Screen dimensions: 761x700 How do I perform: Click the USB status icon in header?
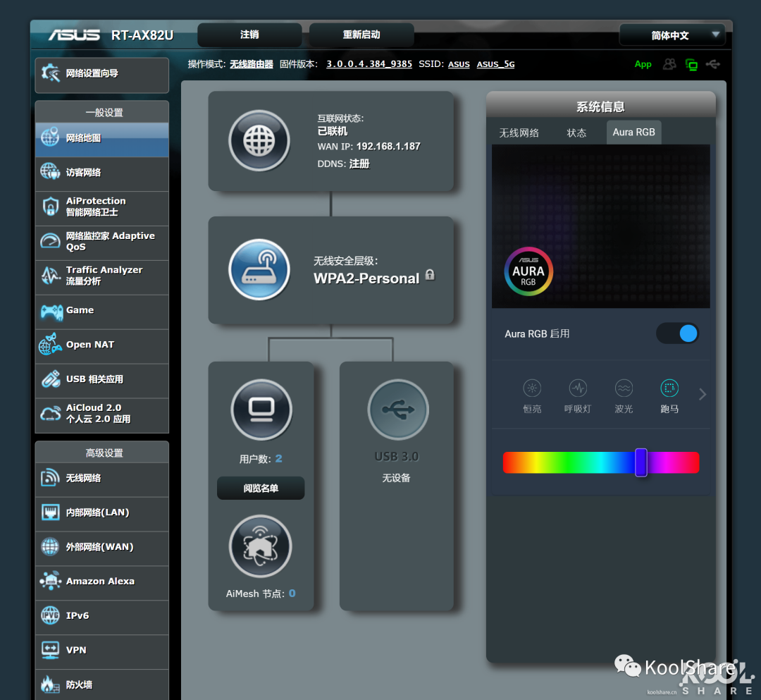(x=713, y=64)
